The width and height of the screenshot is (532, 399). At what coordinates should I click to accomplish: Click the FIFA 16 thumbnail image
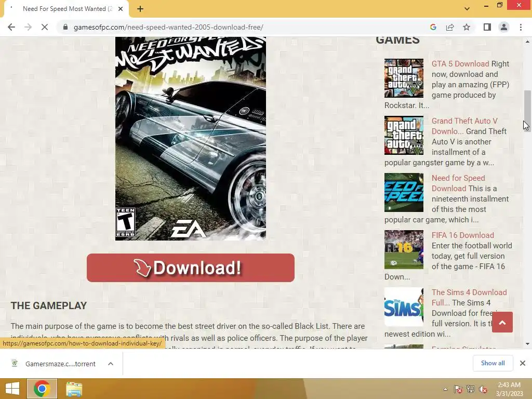pyautogui.click(x=404, y=250)
